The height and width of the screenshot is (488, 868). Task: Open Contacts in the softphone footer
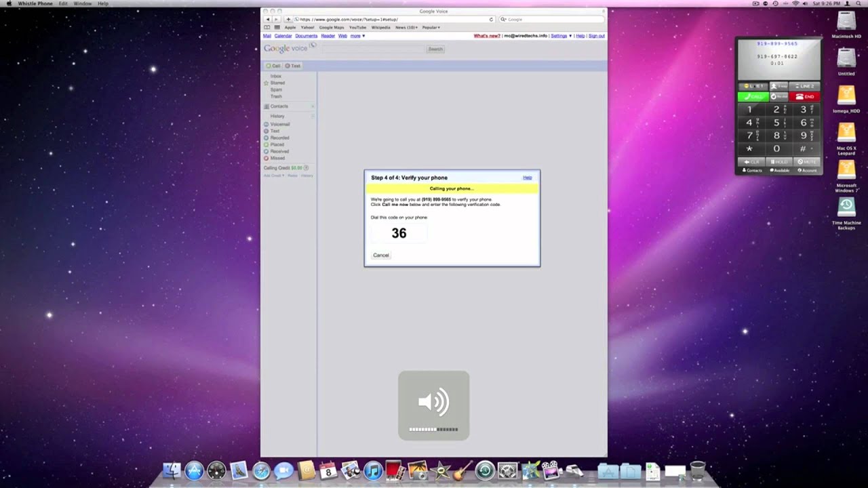pyautogui.click(x=752, y=170)
